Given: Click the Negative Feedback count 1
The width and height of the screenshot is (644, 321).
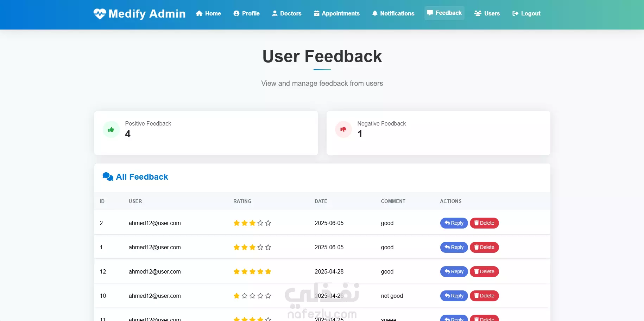Looking at the screenshot, I should click(360, 134).
